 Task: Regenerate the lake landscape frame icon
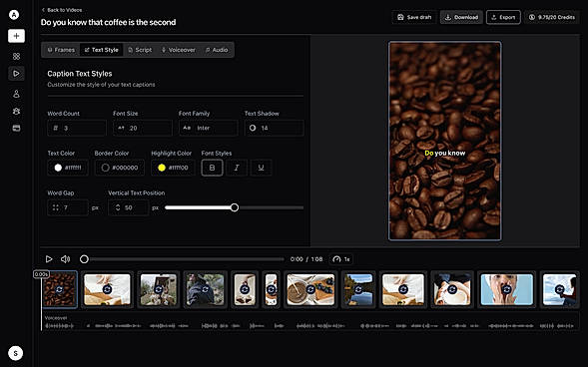[x=358, y=290]
